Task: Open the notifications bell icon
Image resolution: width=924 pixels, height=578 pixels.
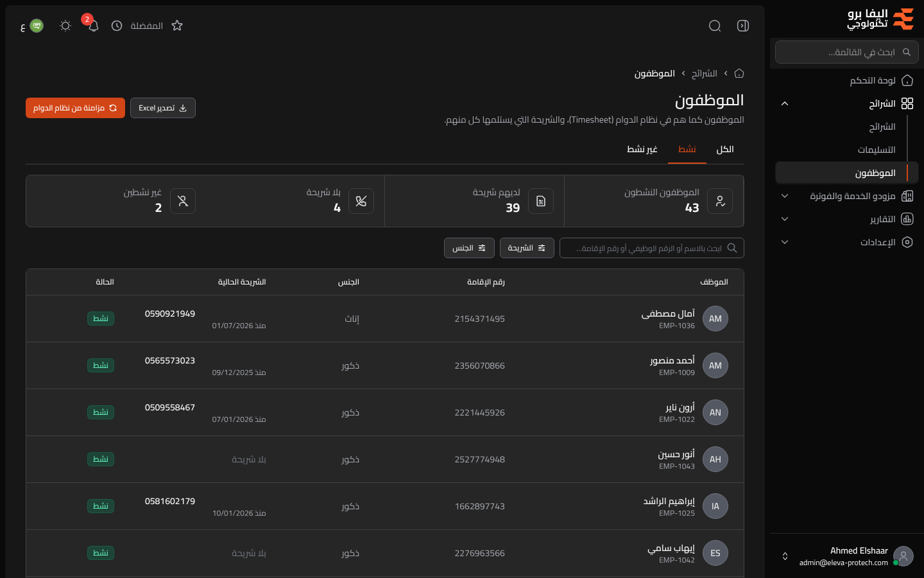Action: (x=93, y=26)
